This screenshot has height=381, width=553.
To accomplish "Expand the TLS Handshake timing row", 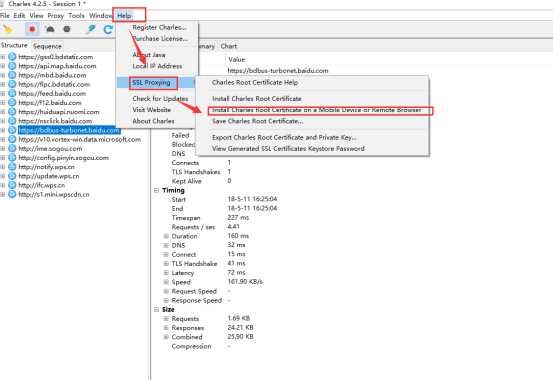I will click(x=166, y=264).
